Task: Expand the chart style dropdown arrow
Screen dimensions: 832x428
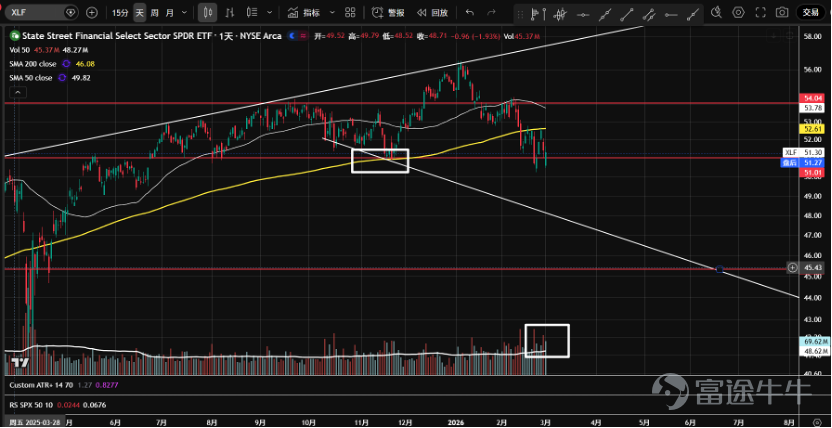Action: pos(270,12)
